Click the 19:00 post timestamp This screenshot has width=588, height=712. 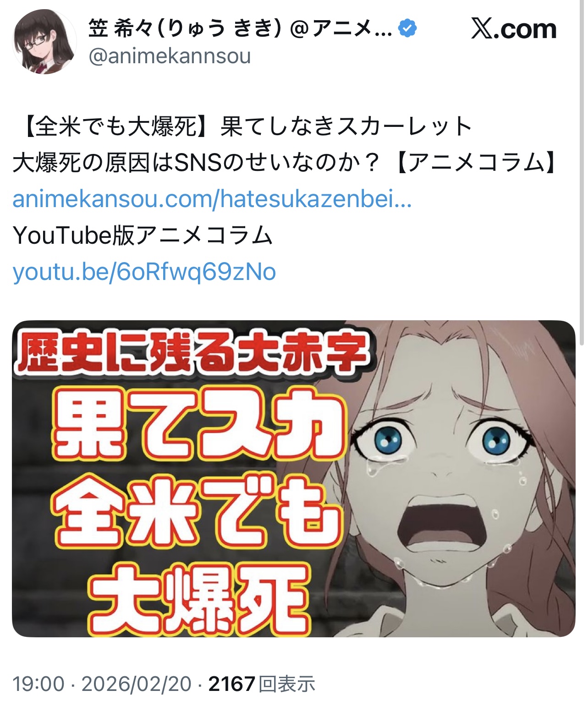pos(38,684)
